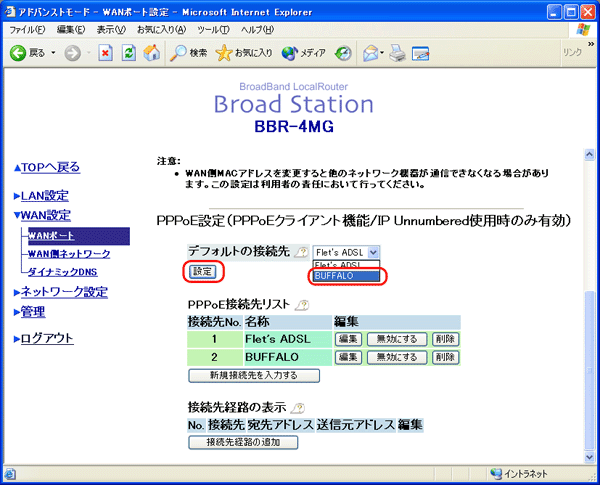Open the Back button history dropdown arrow
Viewport: 600px width, 485px height.
[x=53, y=53]
